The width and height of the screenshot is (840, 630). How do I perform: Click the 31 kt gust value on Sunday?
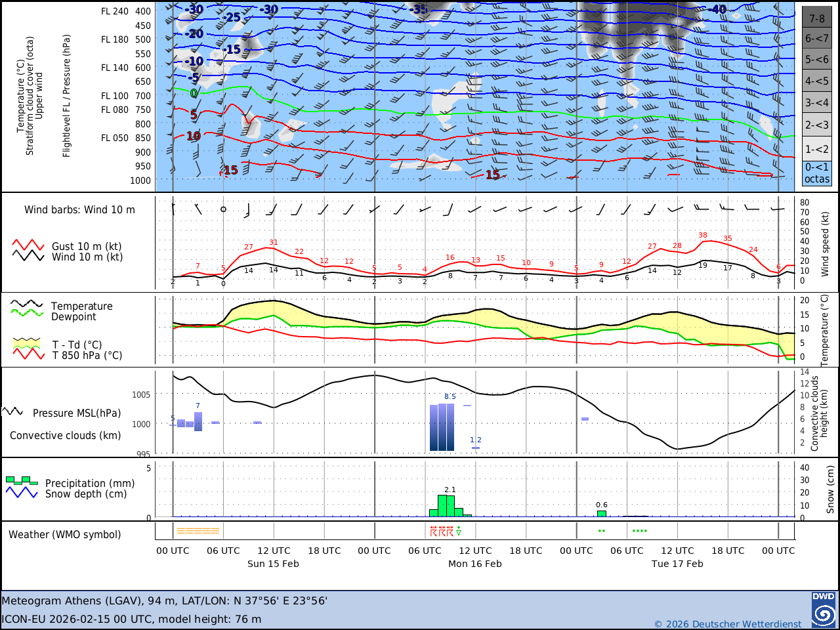pyautogui.click(x=274, y=242)
